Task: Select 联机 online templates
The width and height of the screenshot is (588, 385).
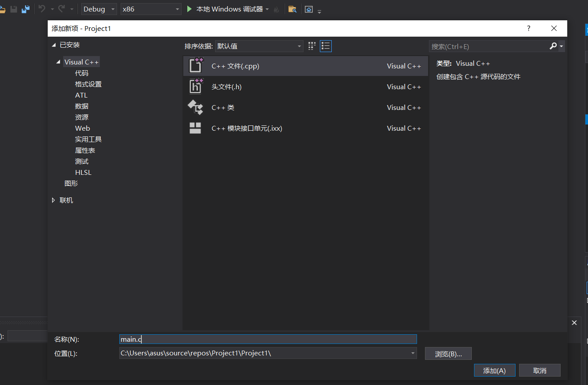Action: (66, 200)
